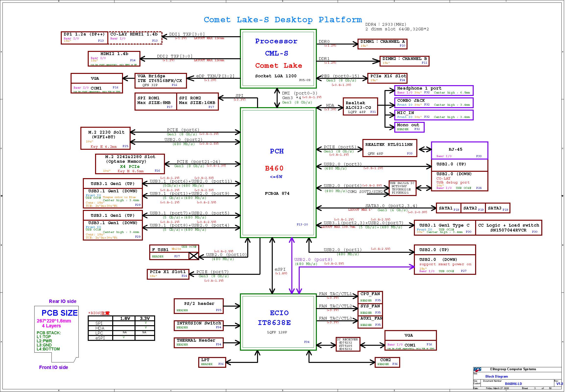Select the Comet Lake-S Desktop Platform title
This screenshot has height=392, width=569.
point(283,20)
